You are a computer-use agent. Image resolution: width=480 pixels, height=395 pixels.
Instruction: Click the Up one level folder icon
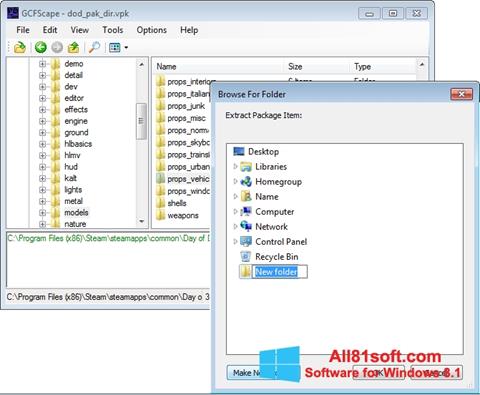pyautogui.click(x=74, y=47)
